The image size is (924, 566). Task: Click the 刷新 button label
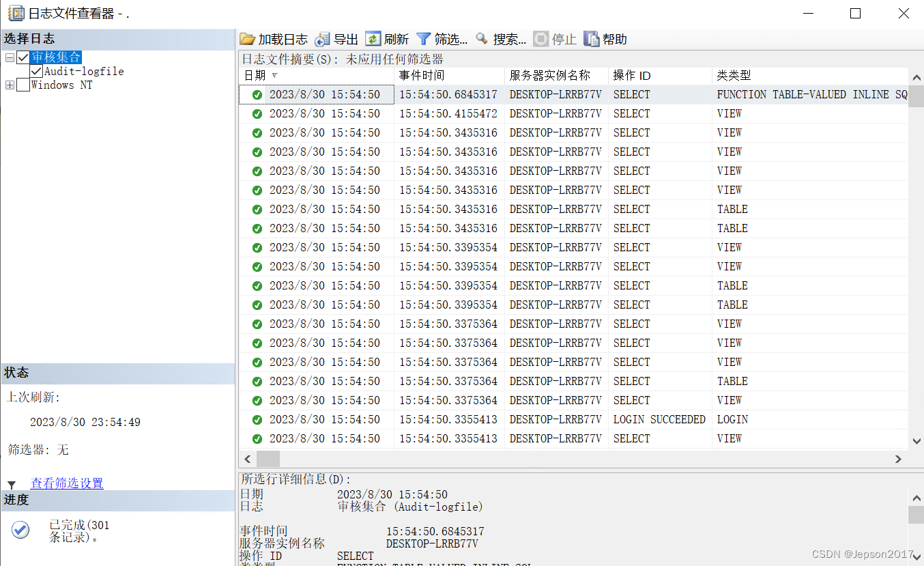pyautogui.click(x=396, y=40)
